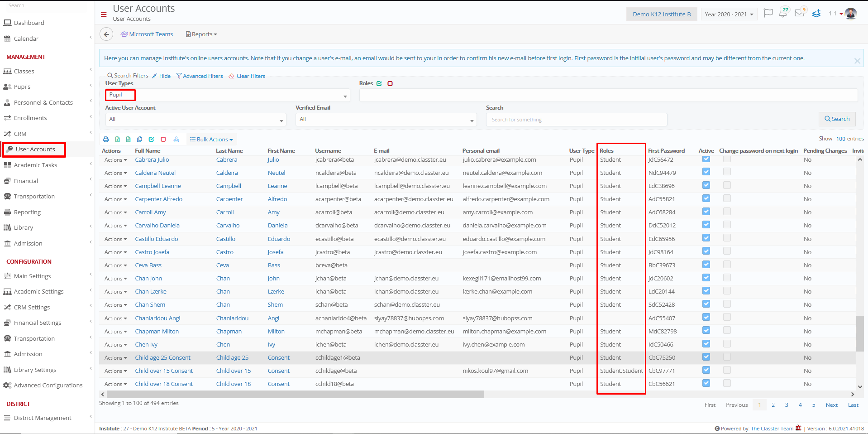Viewport: 868px width, 434px height.
Task: Click the vertical table scrollbar thumb
Action: click(859, 333)
